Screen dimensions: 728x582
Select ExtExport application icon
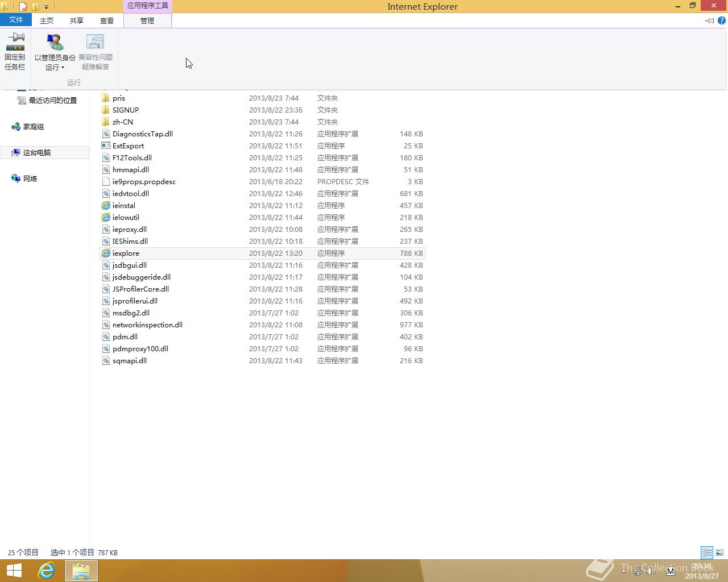point(106,146)
